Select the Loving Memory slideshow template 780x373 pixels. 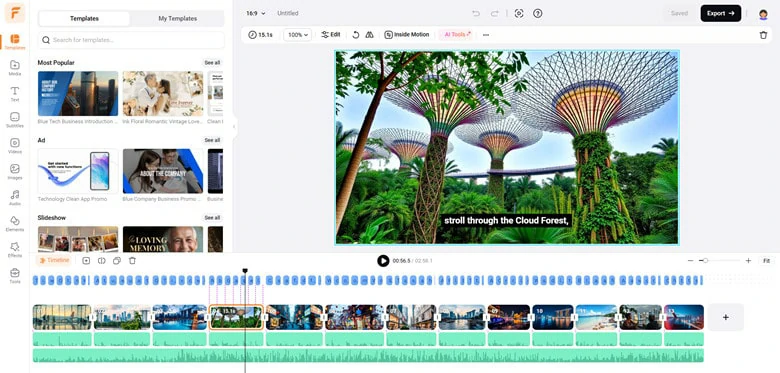[163, 239]
